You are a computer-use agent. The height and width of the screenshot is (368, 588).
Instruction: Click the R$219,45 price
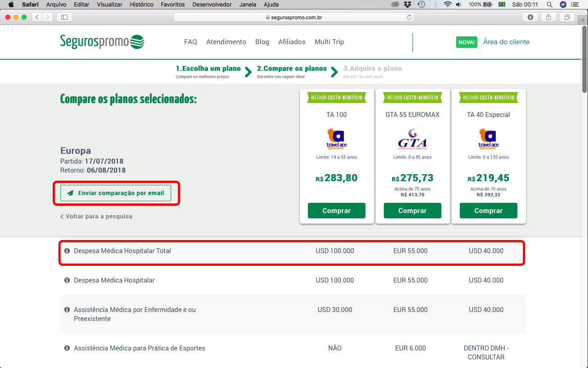pos(488,178)
